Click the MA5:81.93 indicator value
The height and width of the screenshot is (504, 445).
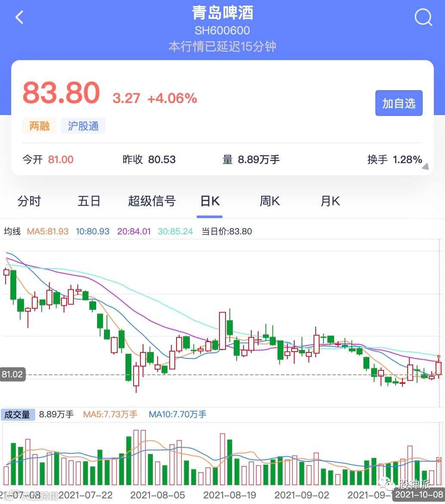click(x=48, y=231)
